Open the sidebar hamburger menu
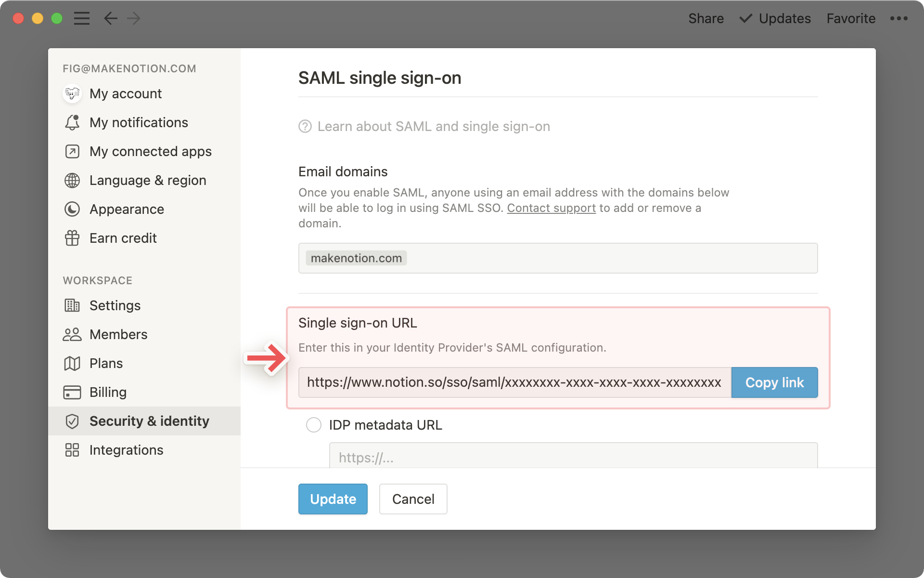The height and width of the screenshot is (578, 924). (x=82, y=18)
